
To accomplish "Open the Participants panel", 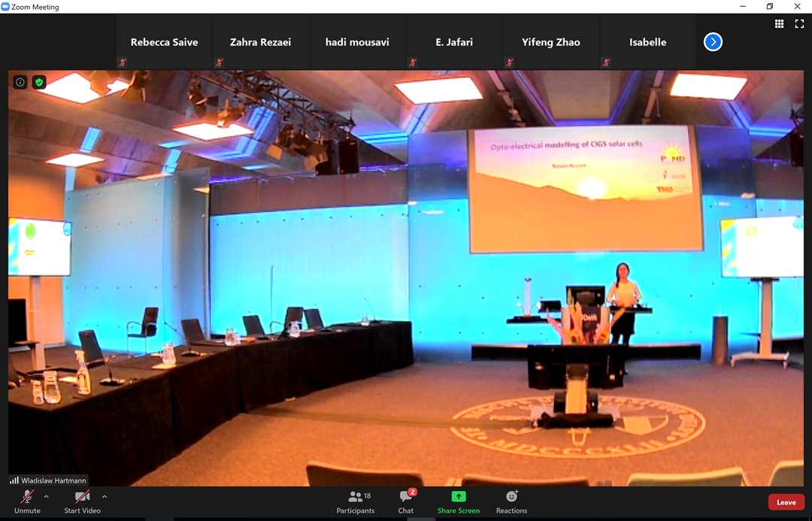I will (x=355, y=502).
